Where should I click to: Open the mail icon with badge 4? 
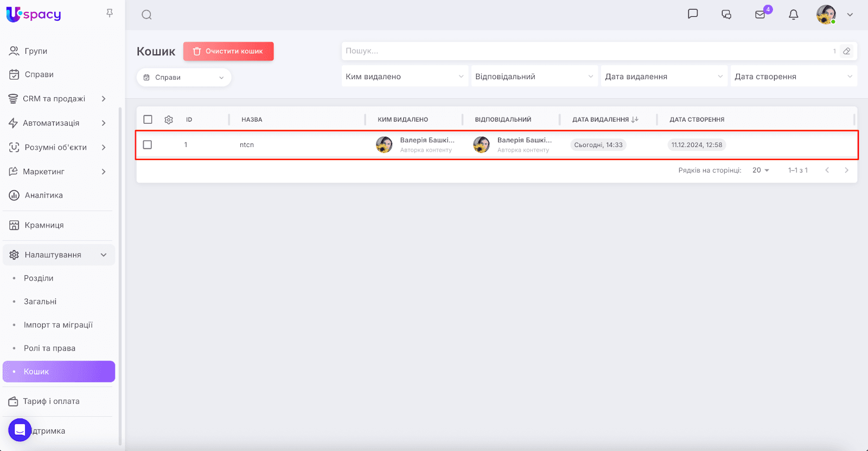pos(760,15)
